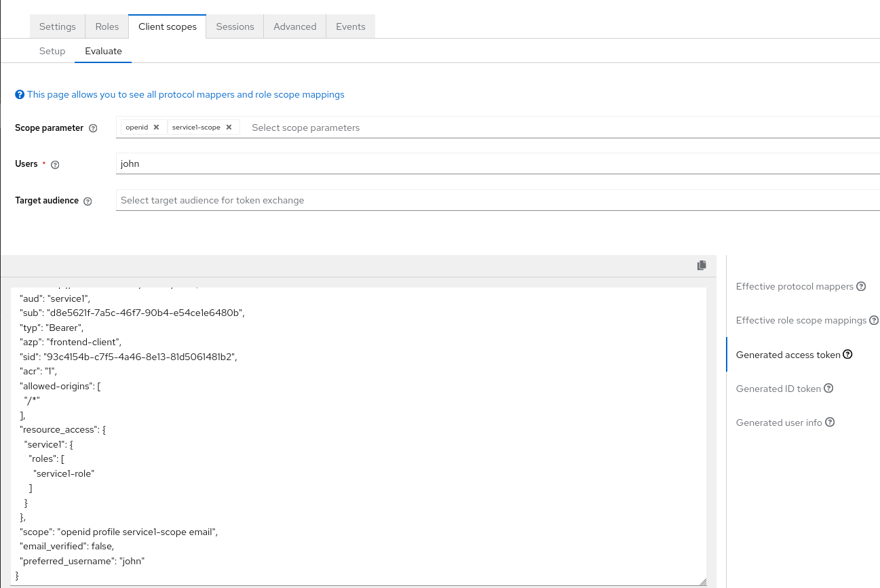880x588 pixels.
Task: Show help for Generated user info
Action: coord(830,423)
